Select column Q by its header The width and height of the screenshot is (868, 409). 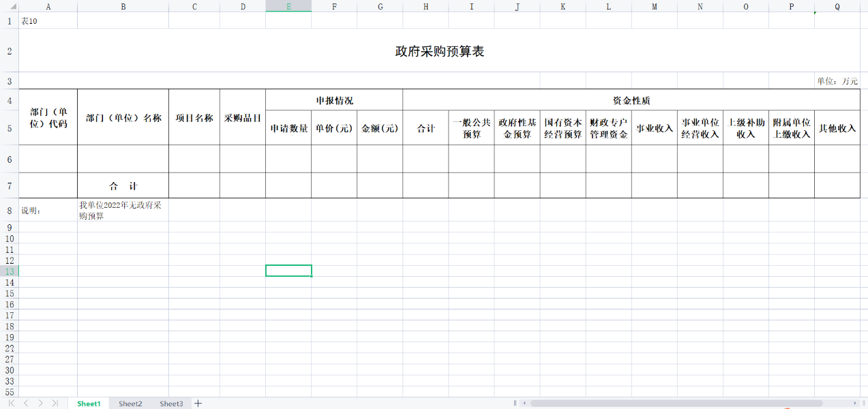tap(837, 6)
